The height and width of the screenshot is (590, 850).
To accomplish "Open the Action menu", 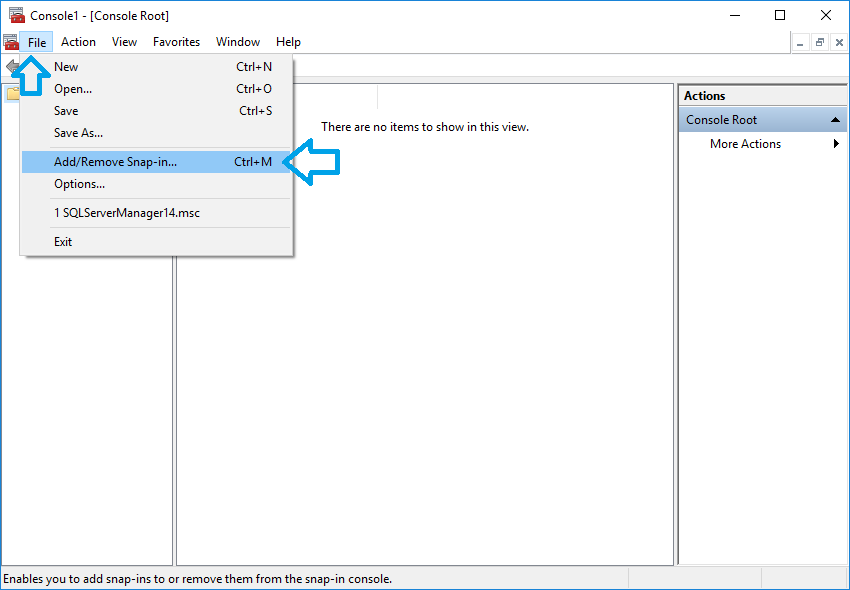I will point(78,42).
